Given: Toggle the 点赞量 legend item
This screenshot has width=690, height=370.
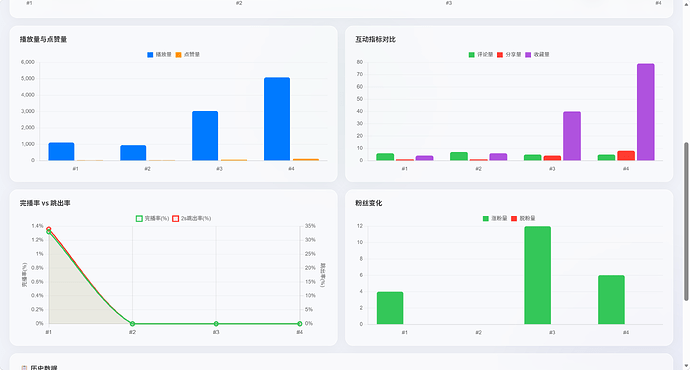Looking at the screenshot, I should [188, 55].
